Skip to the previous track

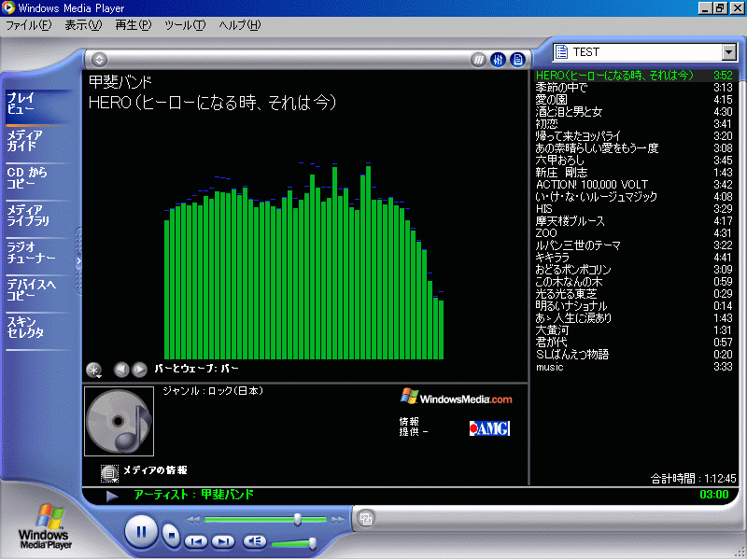(196, 541)
